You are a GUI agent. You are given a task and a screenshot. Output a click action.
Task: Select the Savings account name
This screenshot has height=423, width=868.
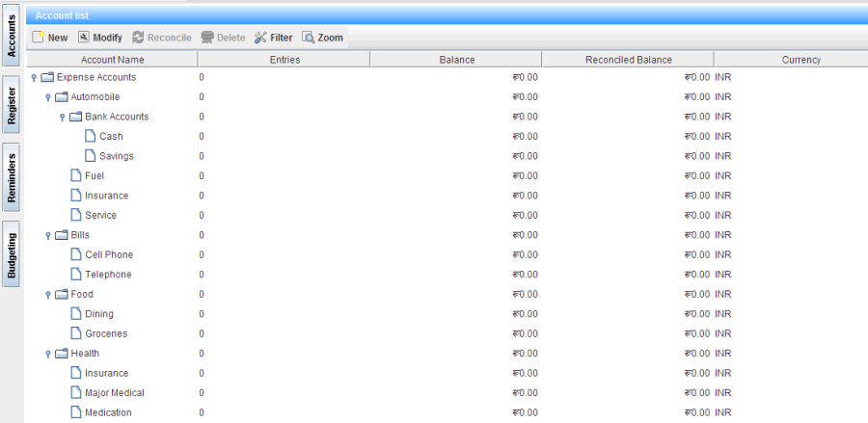tap(117, 156)
